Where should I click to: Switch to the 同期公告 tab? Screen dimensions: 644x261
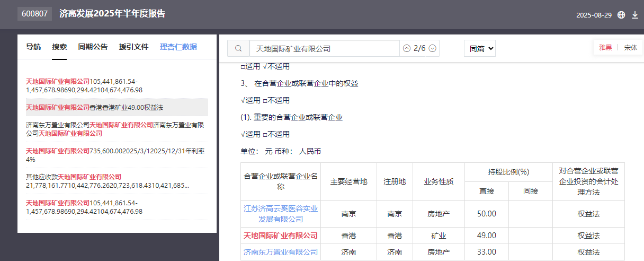(93, 47)
